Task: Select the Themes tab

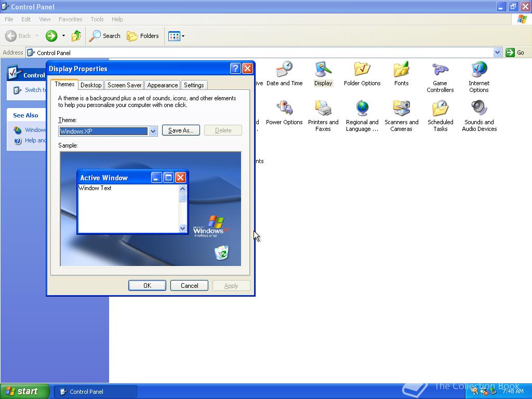Action: click(64, 84)
